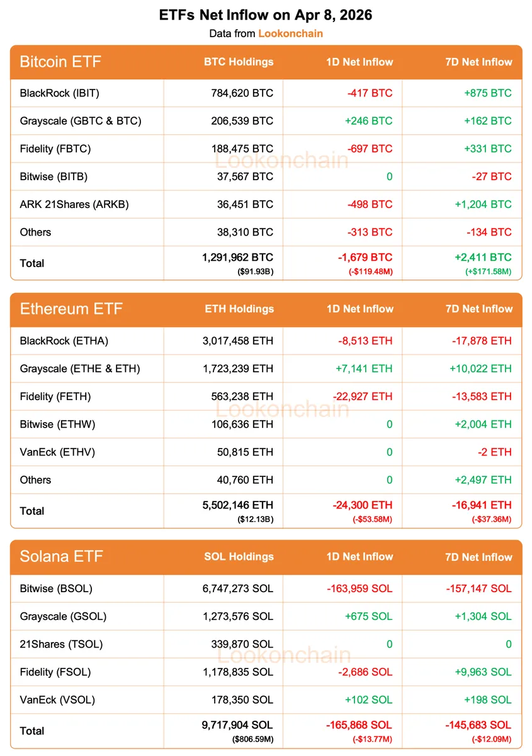
Task: Click the Lookonchain source link
Action: (x=290, y=33)
